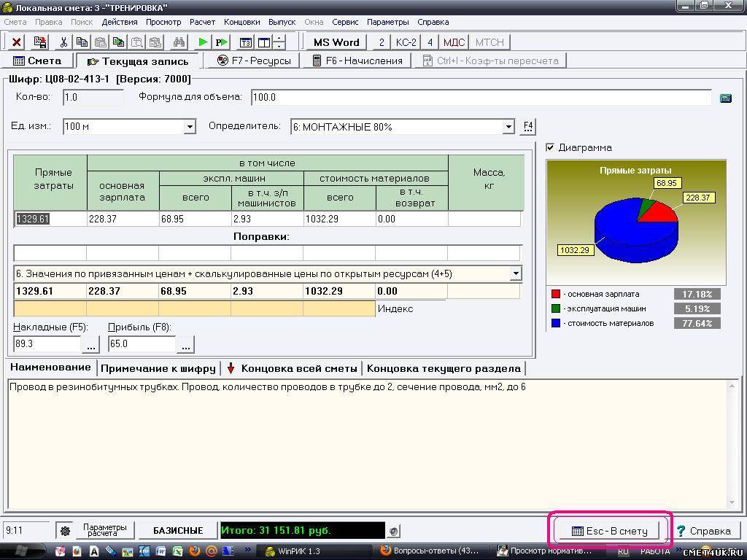Screen dimensions: 747x560
Task: Expand the price values mode dropdown
Action: 515,273
